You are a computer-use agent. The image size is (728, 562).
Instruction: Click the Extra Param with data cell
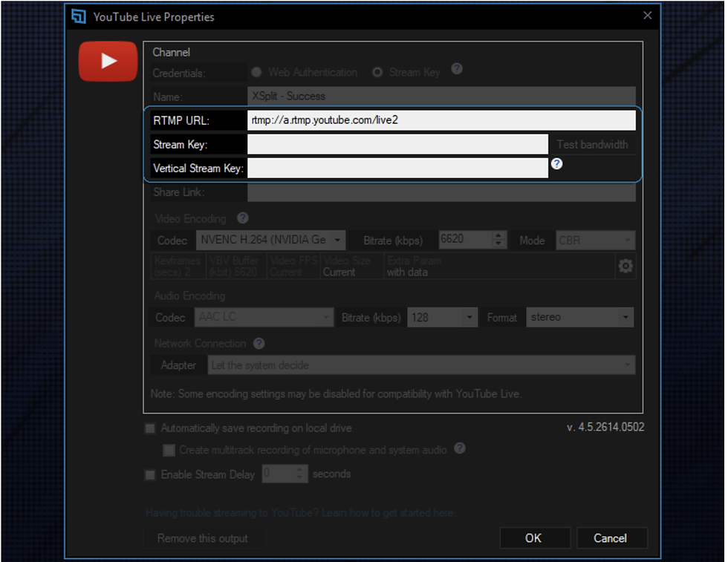(x=498, y=266)
